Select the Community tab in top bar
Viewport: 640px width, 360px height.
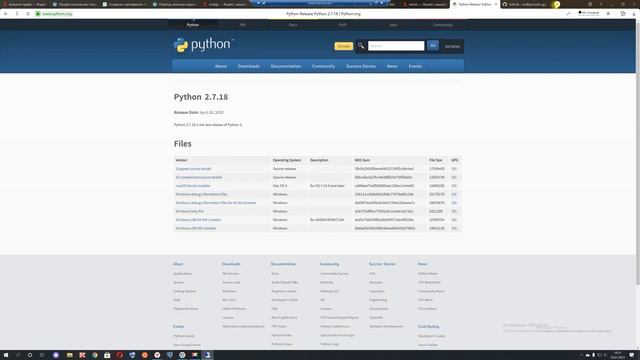pyautogui.click(x=442, y=25)
